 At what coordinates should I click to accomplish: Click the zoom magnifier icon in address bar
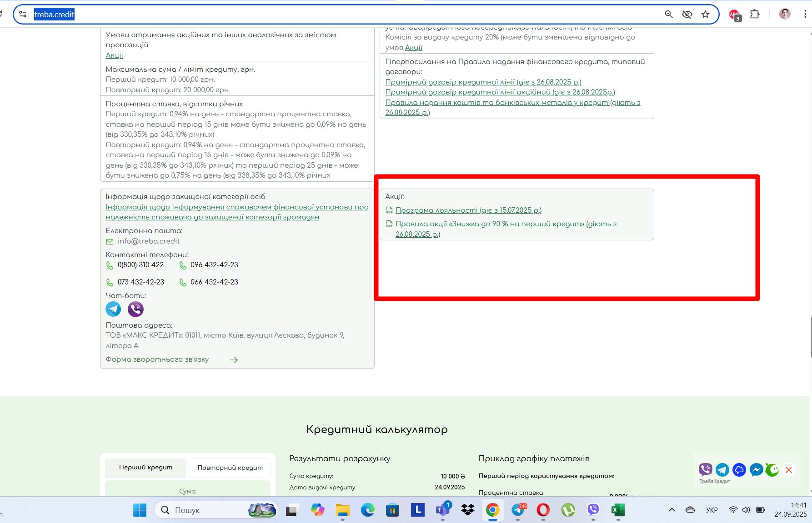point(669,14)
